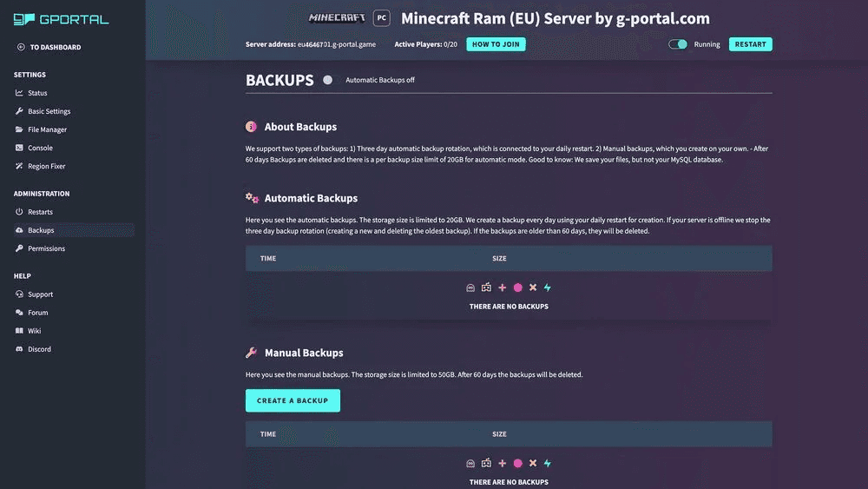Screen dimensions: 868x489
Task: Click the Active Players 0/20 text
Action: click(425, 44)
